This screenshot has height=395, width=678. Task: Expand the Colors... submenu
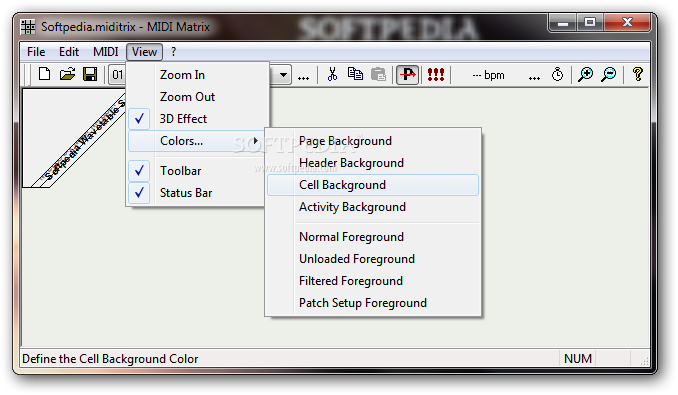pos(197,141)
